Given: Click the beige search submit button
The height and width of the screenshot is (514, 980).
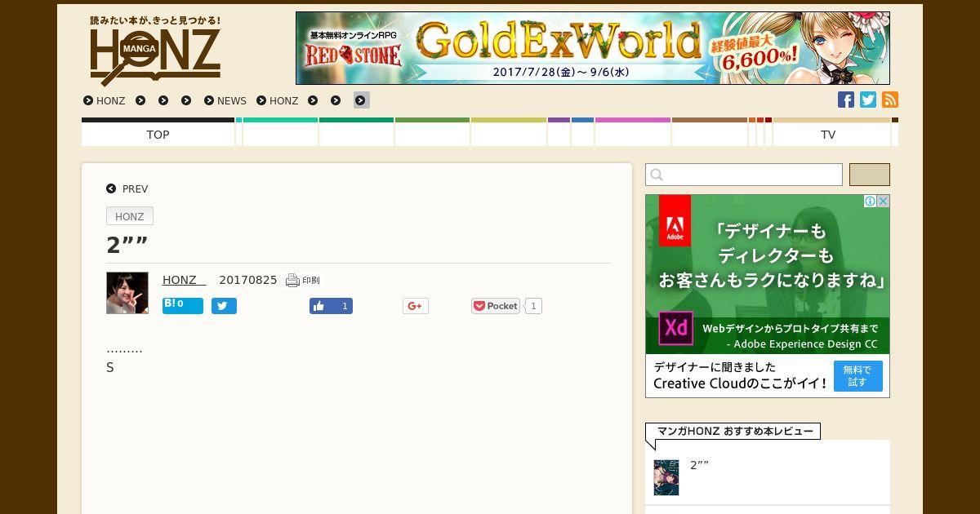Looking at the screenshot, I should [870, 175].
